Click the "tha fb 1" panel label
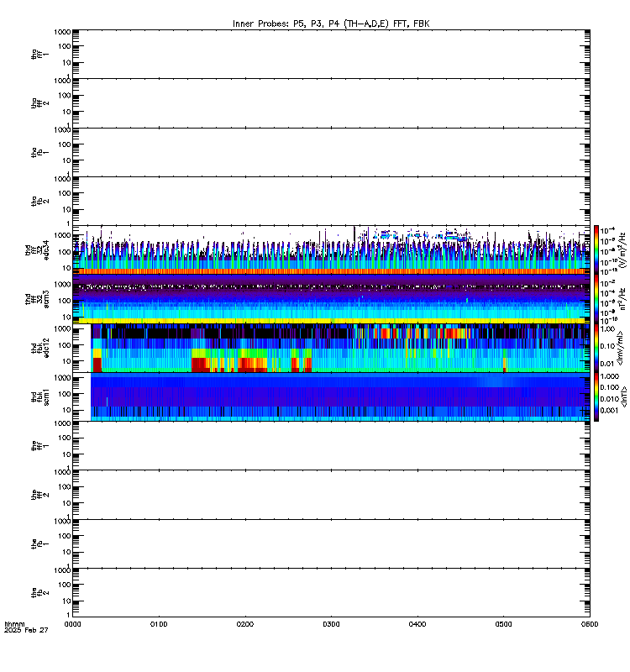The height and width of the screenshot is (672, 630). click(39, 152)
